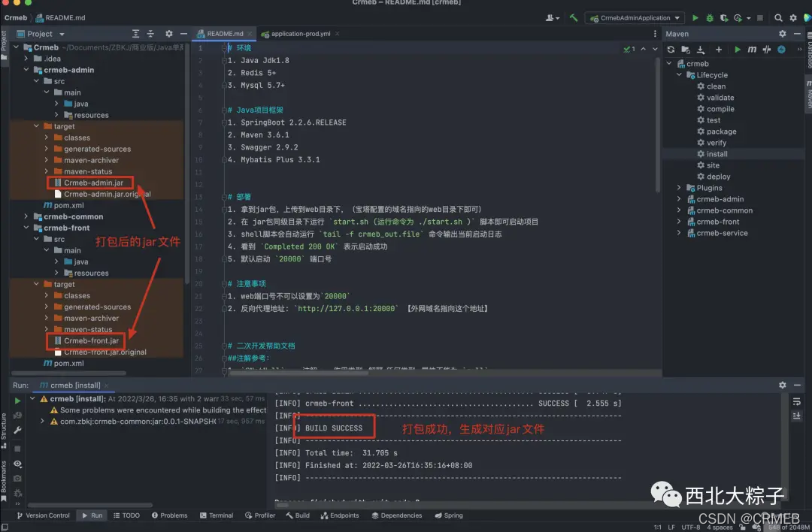Viewport: 812px width, 532px height.
Task: Select Crmeb-front.jar file
Action: 91,340
